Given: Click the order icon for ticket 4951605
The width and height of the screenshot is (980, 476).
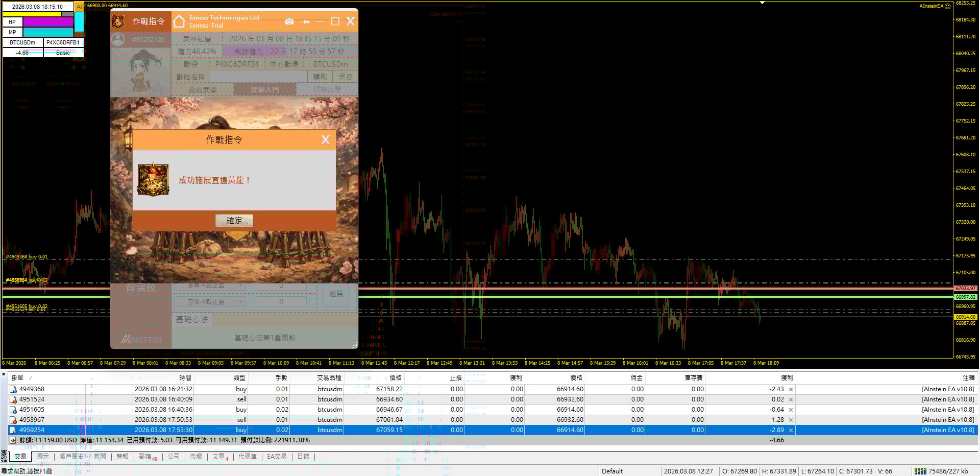Looking at the screenshot, I should pos(13,410).
